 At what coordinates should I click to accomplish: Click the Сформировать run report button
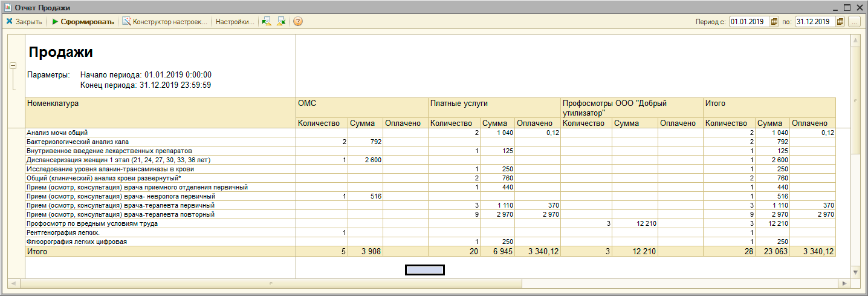(83, 22)
